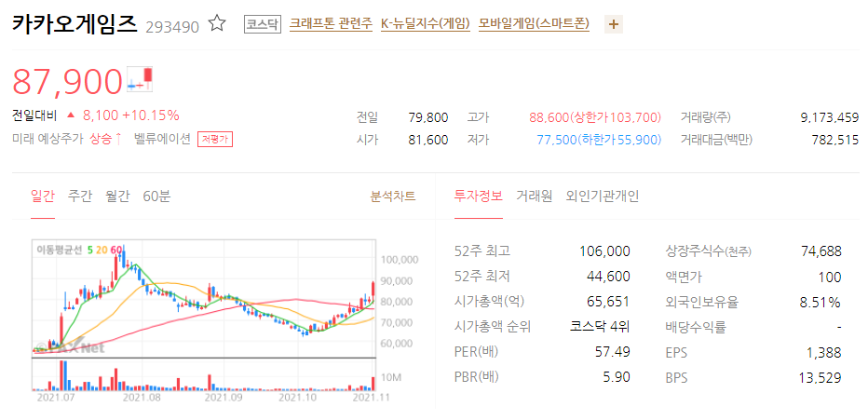Click 시가총액 value 65,651
The image size is (868, 420).
(608, 302)
